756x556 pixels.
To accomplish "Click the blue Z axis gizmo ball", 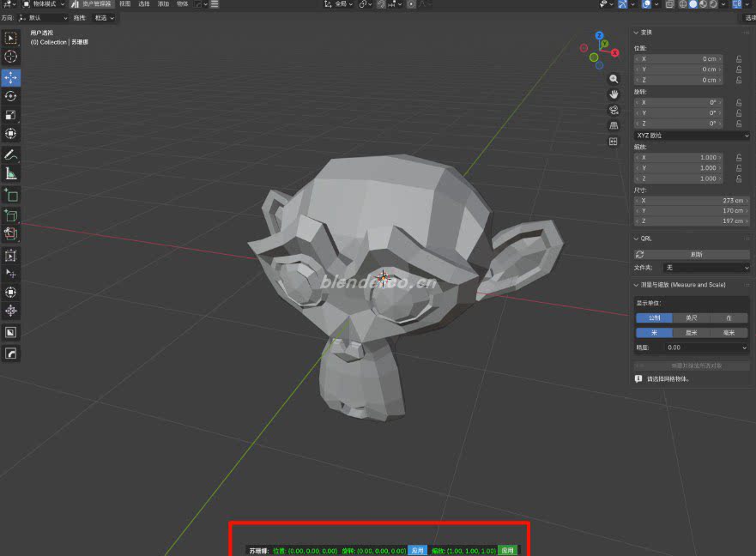I will [599, 36].
